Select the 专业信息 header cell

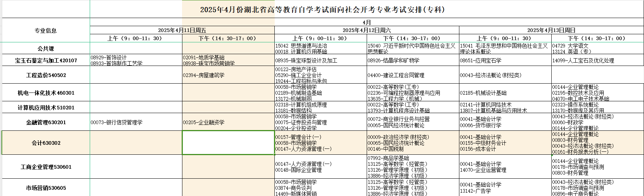tap(46, 31)
